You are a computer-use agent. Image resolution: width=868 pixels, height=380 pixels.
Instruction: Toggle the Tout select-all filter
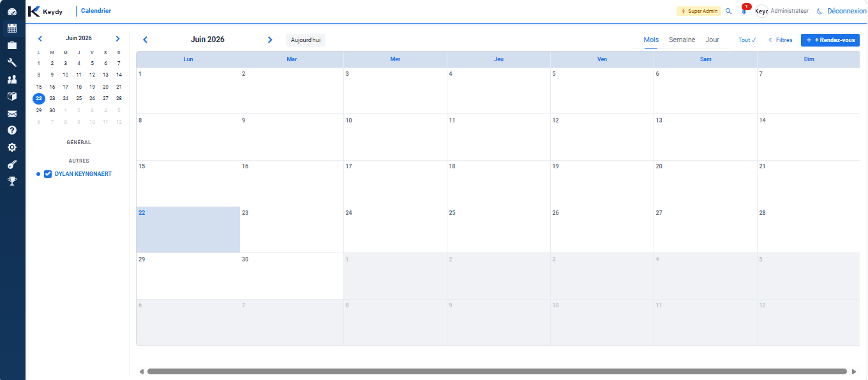point(747,40)
